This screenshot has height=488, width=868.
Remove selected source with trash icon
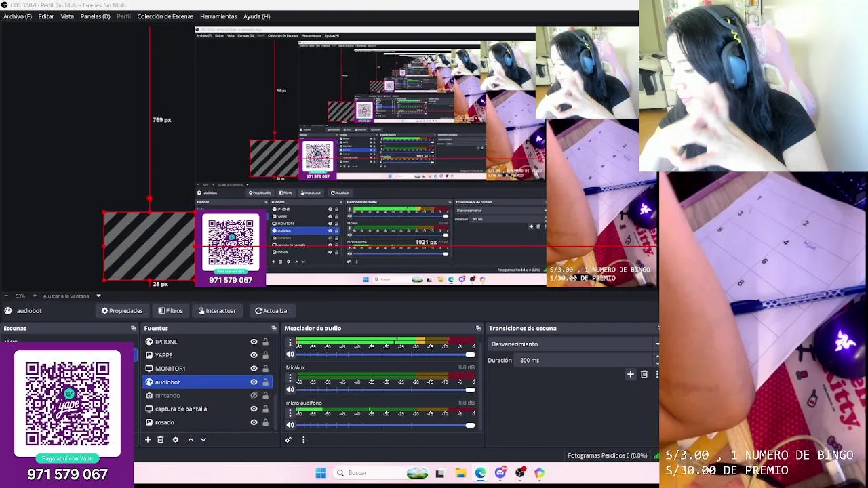click(x=161, y=440)
